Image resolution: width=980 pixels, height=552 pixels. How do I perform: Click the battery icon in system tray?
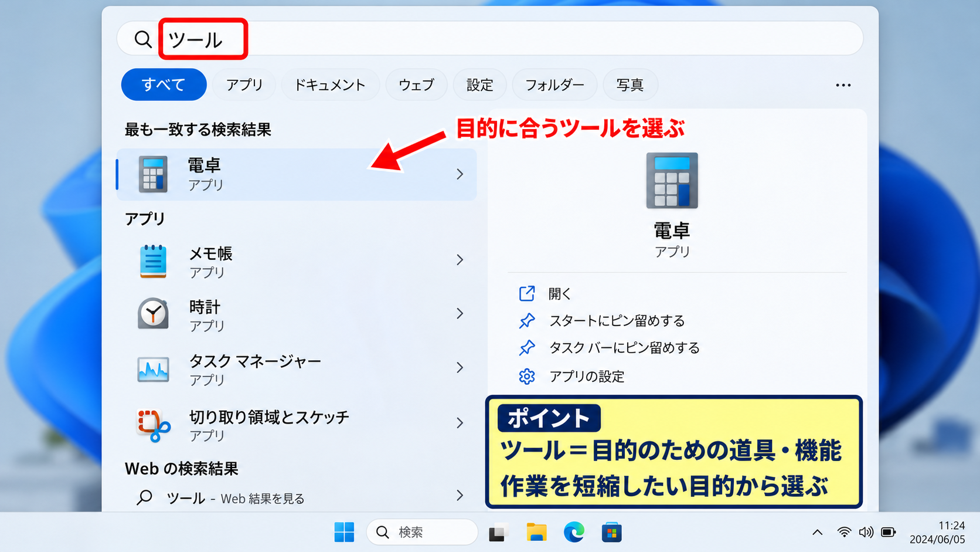point(889,532)
